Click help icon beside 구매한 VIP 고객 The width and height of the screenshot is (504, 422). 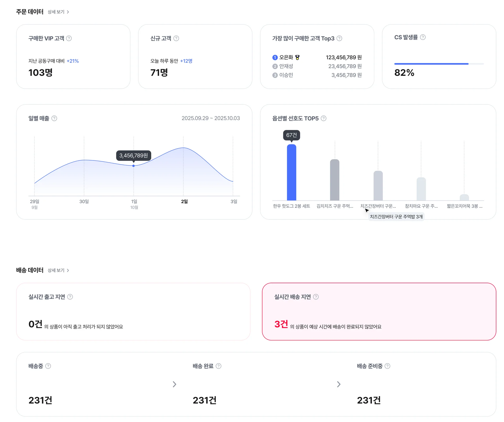tap(69, 38)
